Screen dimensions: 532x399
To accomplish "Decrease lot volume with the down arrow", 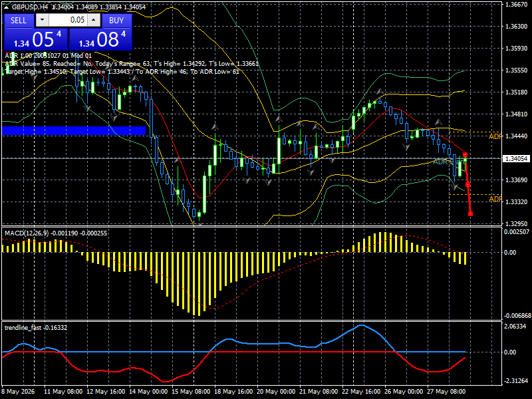I will click(x=42, y=20).
